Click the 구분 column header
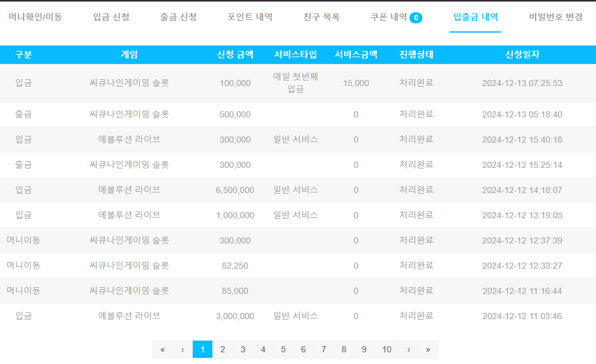This screenshot has width=596, height=364. [x=23, y=55]
